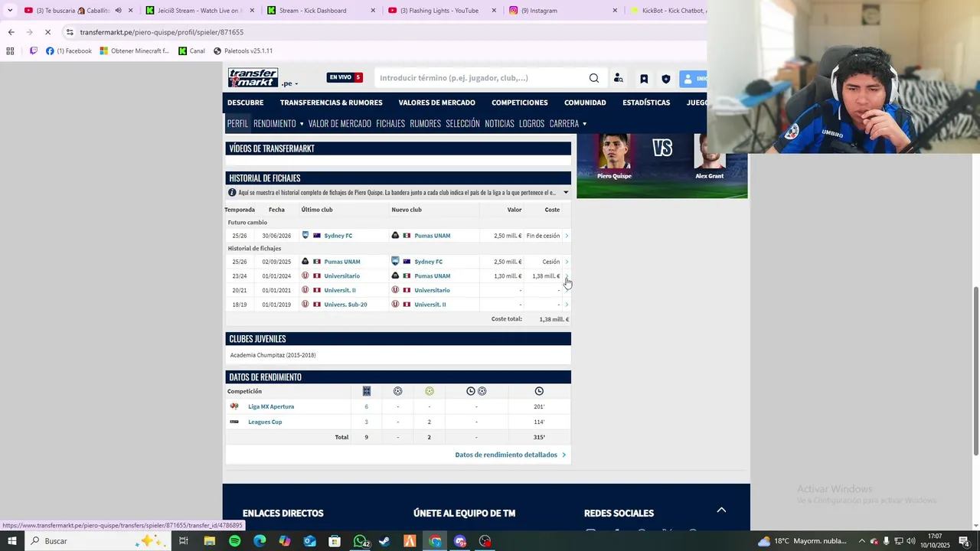Go to RUMORES sub-tab
This screenshot has width=980, height=551.
point(425,123)
